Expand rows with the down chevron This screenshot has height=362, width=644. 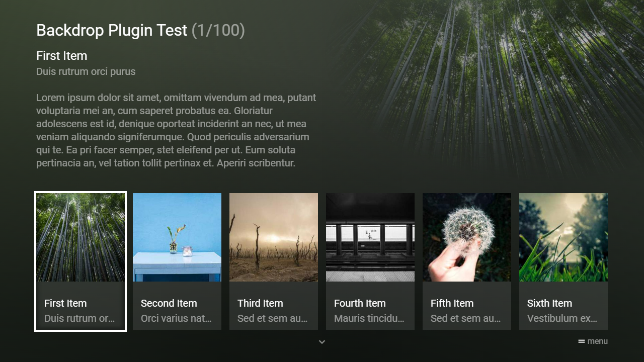322,342
